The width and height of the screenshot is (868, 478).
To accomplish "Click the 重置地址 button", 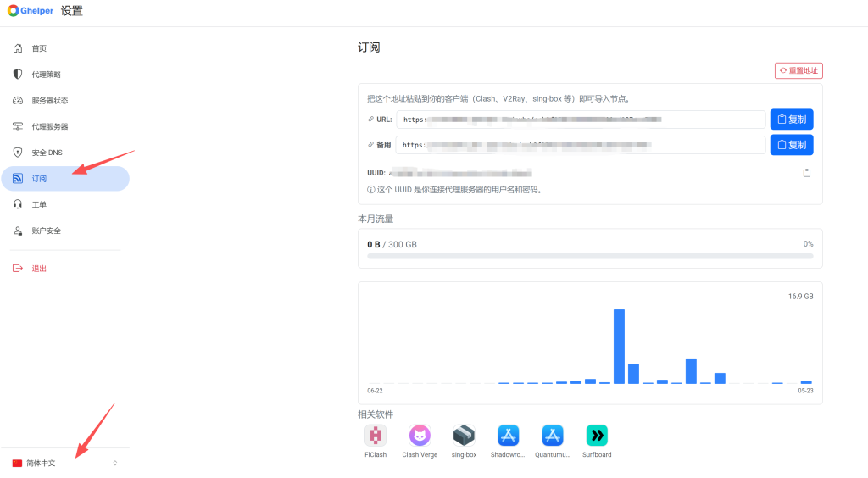I will (x=798, y=71).
